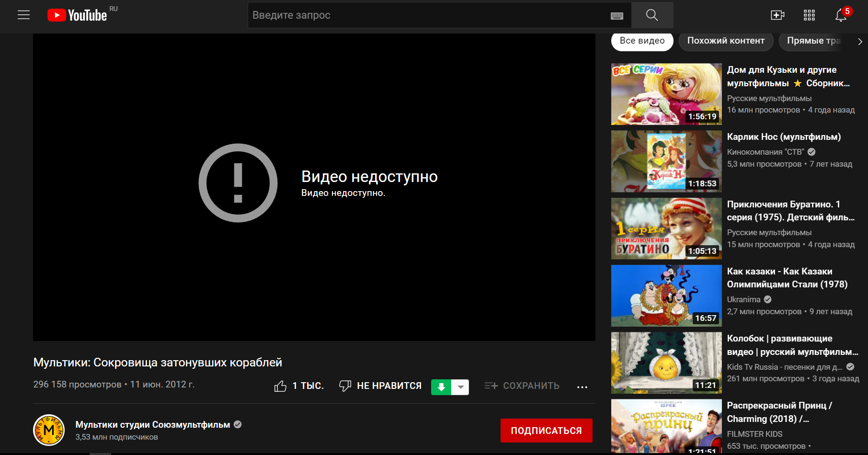Open channel Мультики студии Союзмультфильм
Viewport: 868px width, 455px height.
click(152, 424)
